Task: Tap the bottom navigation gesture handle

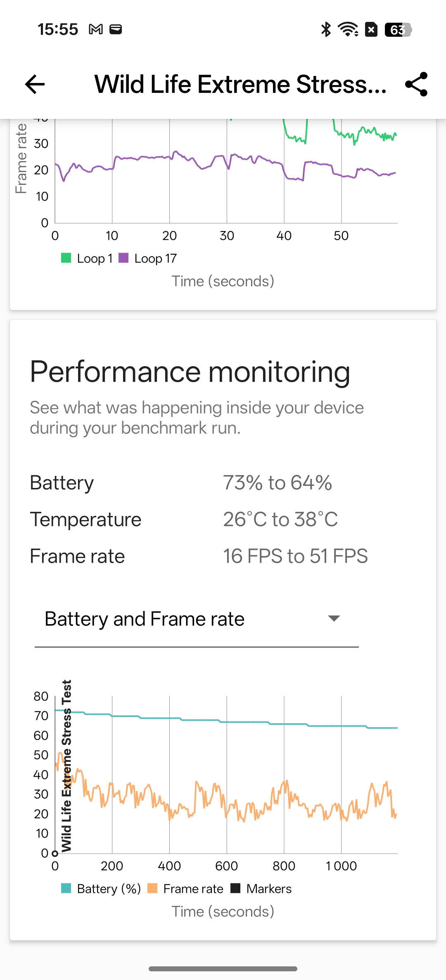Action: tap(223, 969)
